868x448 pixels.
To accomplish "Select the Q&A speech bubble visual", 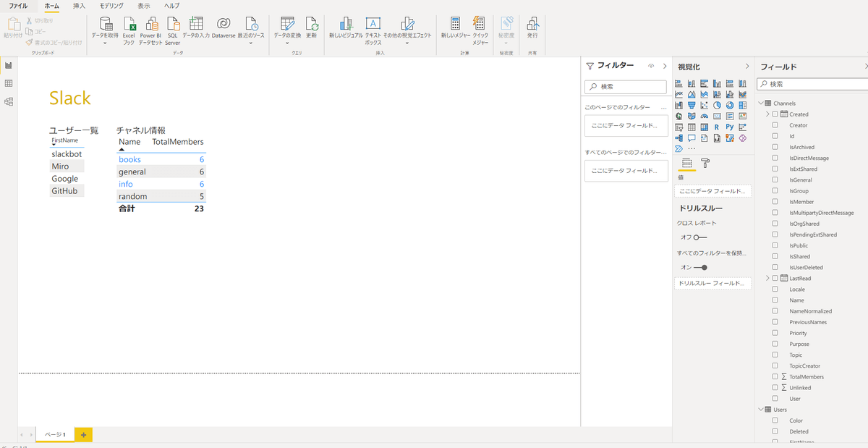I will [x=692, y=138].
